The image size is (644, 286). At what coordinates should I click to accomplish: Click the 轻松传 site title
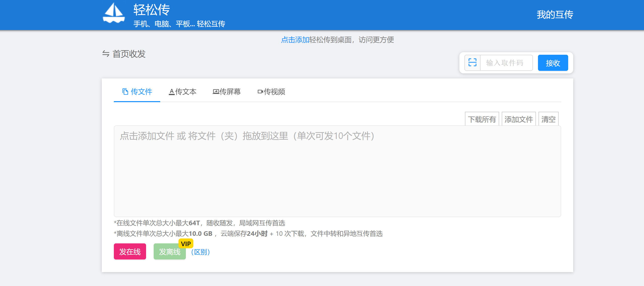click(x=152, y=10)
